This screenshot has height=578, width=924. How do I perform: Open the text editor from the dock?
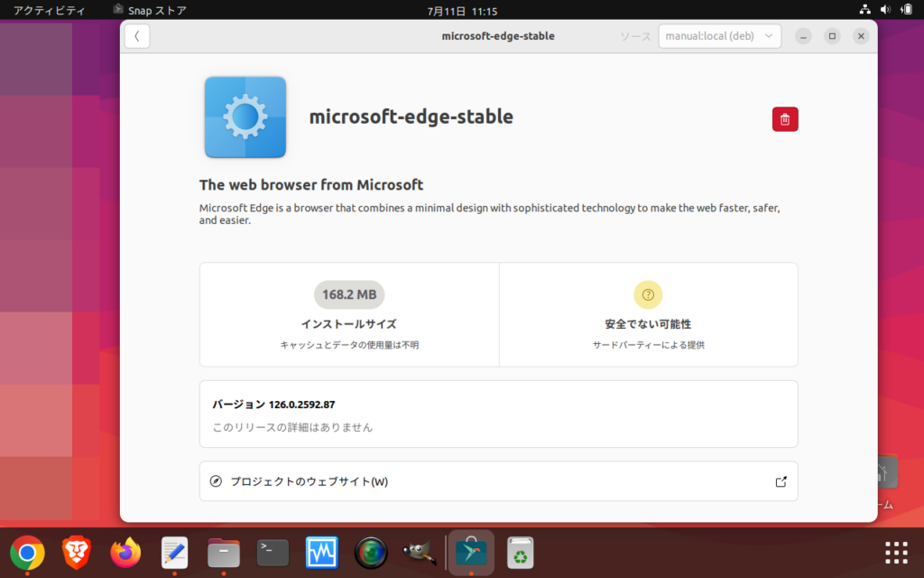[x=174, y=553]
